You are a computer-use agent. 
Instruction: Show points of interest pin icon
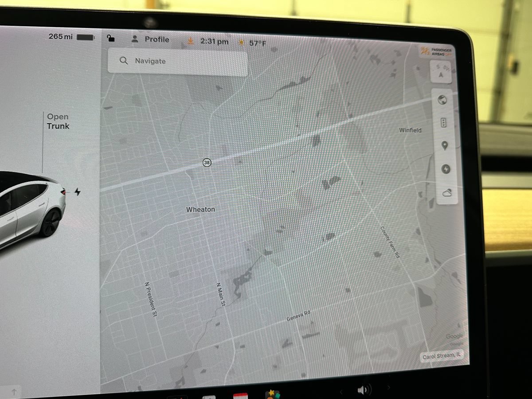[445, 146]
